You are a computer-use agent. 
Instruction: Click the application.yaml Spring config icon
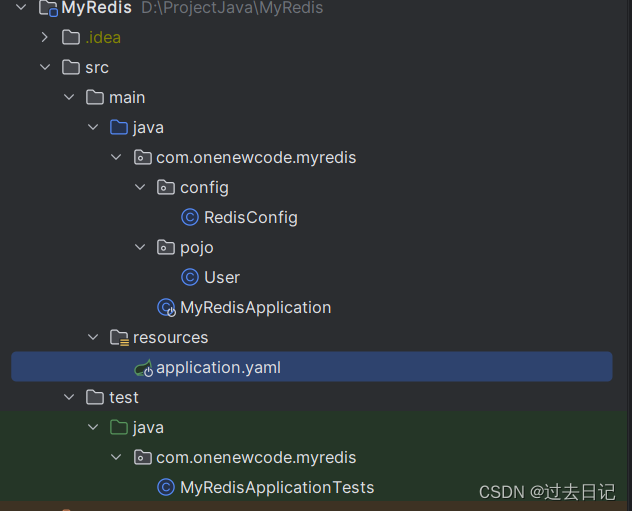click(x=142, y=367)
